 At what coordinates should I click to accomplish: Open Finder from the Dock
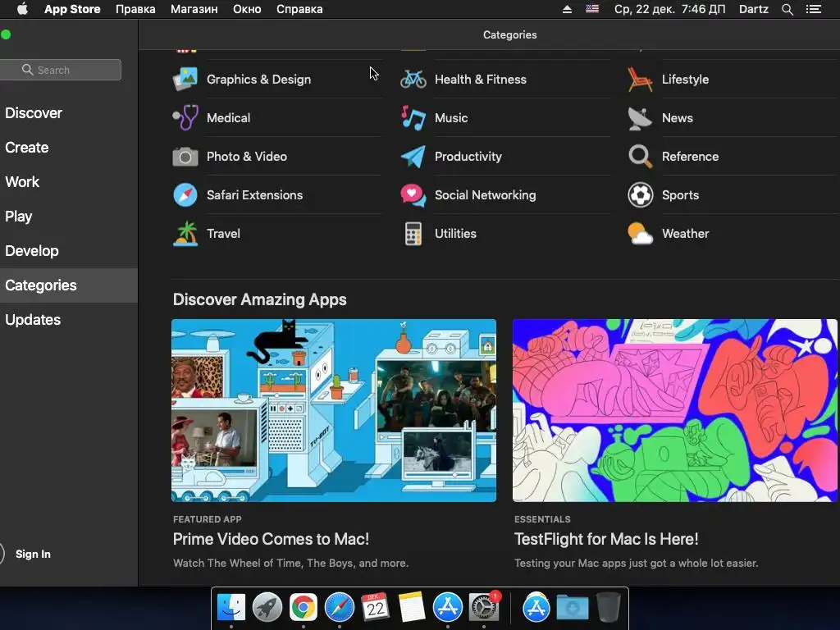pos(231,608)
